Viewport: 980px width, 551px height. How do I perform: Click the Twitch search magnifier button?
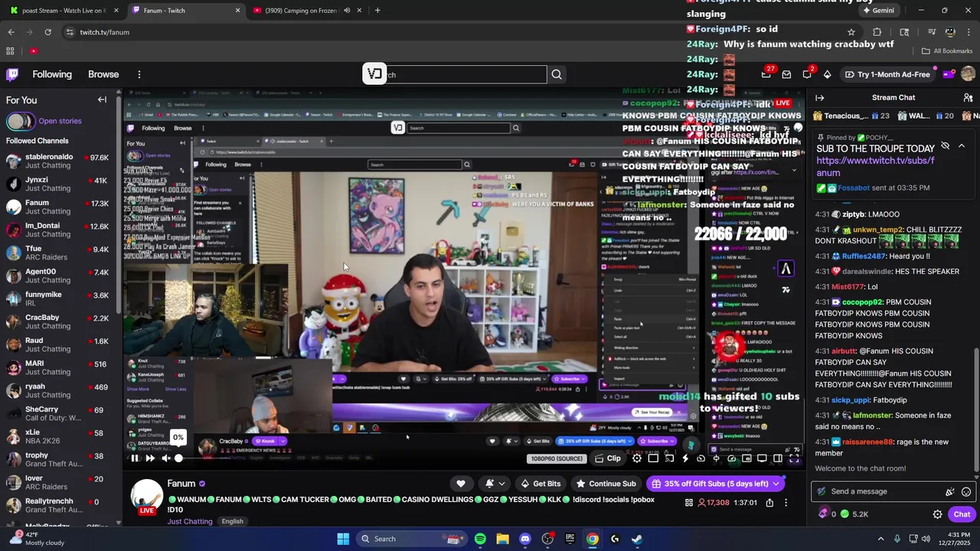[557, 74]
